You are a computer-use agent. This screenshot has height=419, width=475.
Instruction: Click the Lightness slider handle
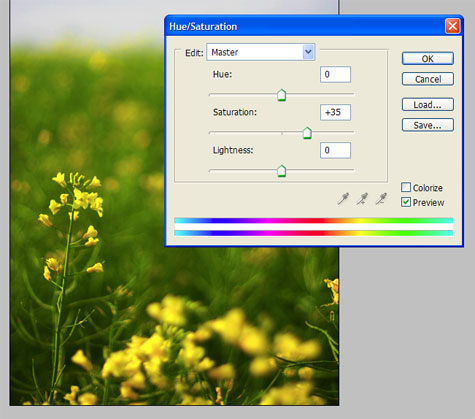[x=282, y=171]
